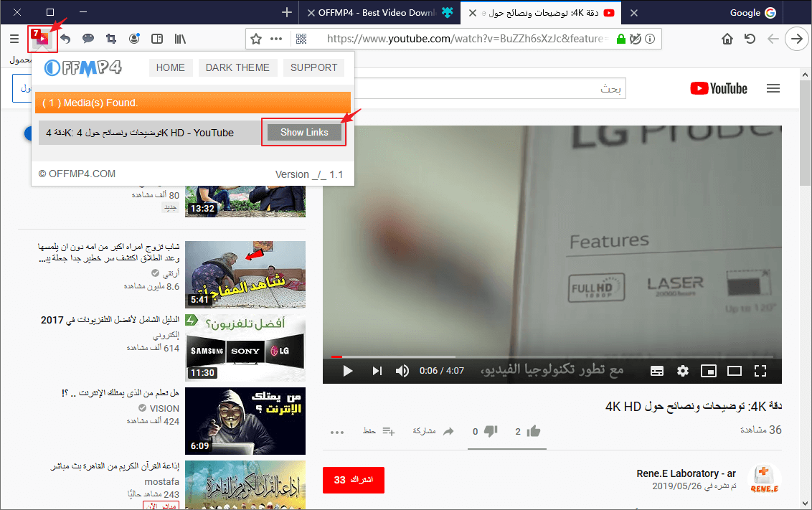
Task: Show site security via green padlock icon
Action: tap(621, 39)
